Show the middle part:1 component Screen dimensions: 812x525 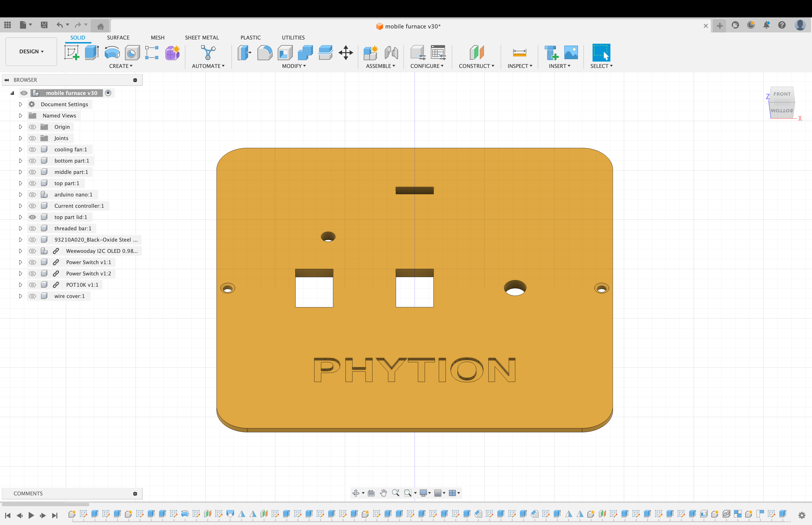point(32,172)
